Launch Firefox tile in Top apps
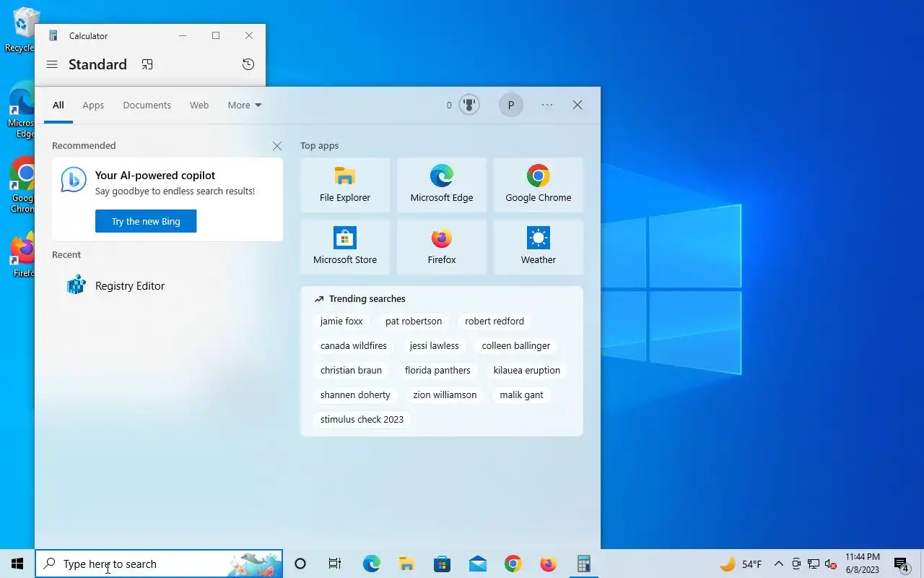Screen dimensions: 924x578 [442, 247]
